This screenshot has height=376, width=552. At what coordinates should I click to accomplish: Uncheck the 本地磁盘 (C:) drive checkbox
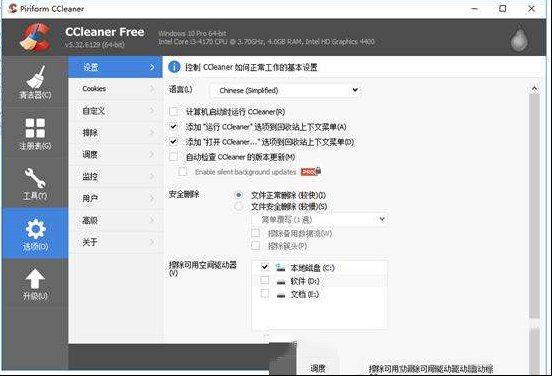click(x=264, y=267)
